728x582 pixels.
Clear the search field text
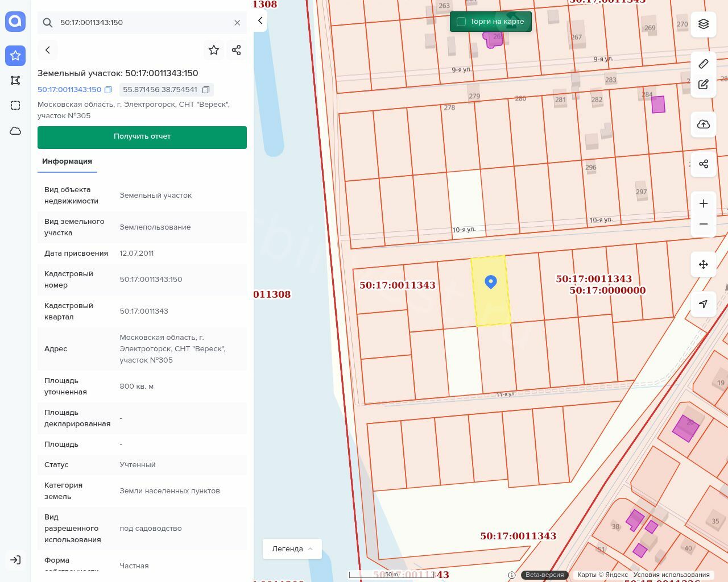click(237, 23)
